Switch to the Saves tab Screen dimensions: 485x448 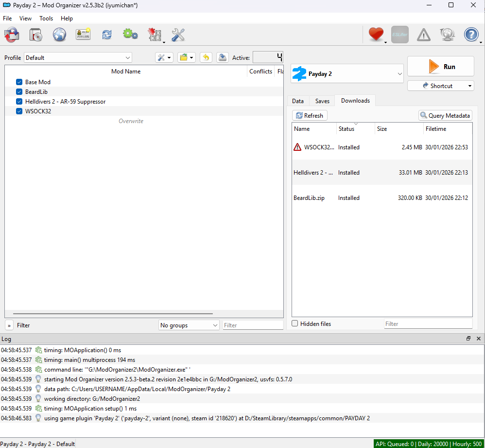click(x=322, y=101)
